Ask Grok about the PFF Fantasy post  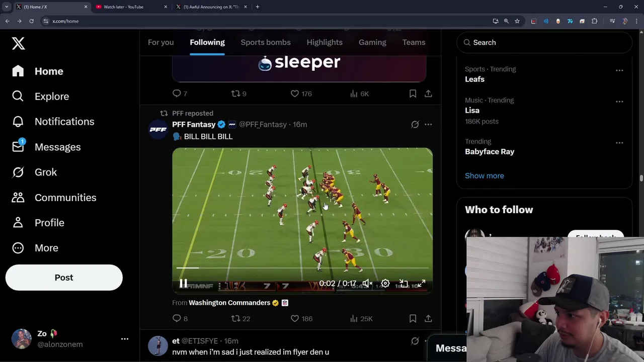pyautogui.click(x=415, y=124)
